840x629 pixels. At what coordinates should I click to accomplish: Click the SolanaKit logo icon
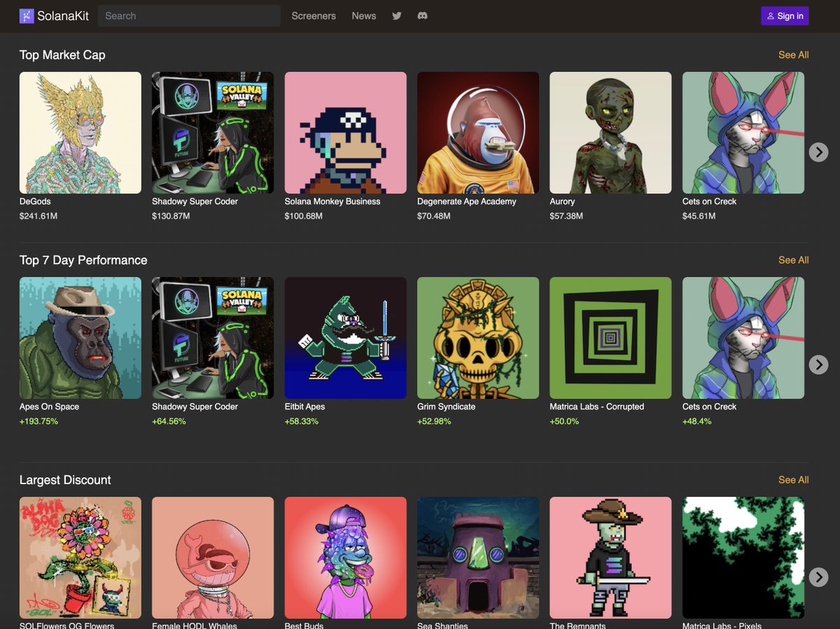click(x=27, y=15)
